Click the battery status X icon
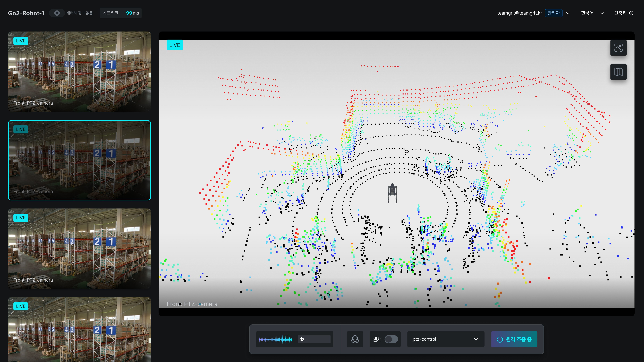This screenshot has height=362, width=644. 57,13
